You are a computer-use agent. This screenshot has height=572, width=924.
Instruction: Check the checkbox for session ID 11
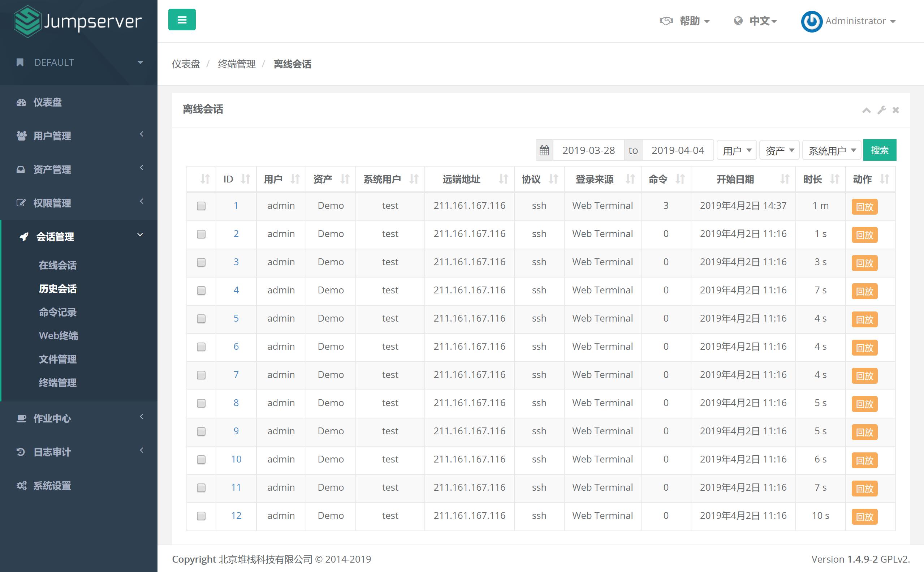201,488
